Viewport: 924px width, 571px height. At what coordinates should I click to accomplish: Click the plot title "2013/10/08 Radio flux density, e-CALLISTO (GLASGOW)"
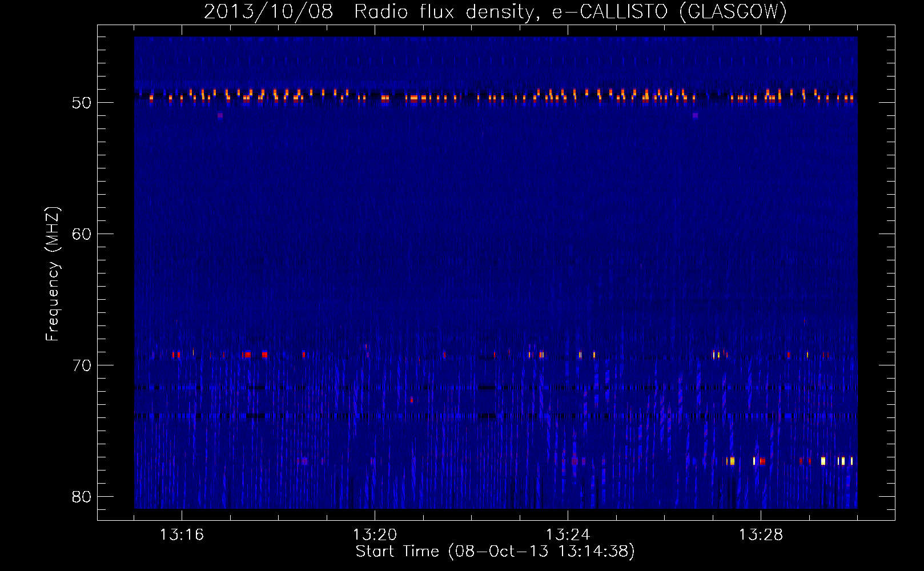pos(495,11)
